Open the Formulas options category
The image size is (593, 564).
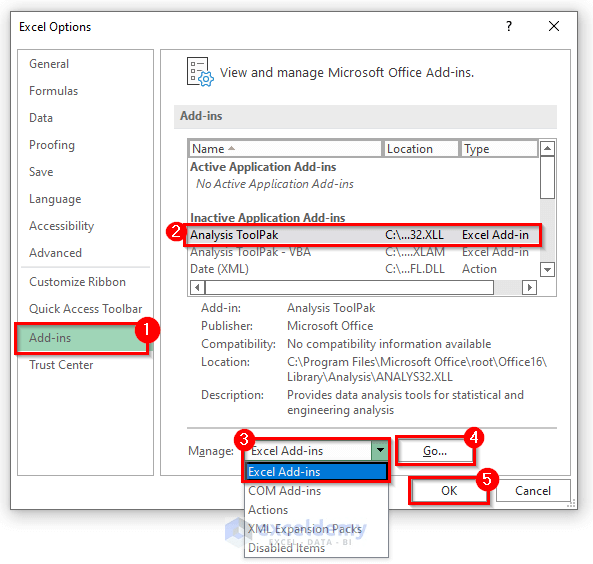(x=53, y=91)
